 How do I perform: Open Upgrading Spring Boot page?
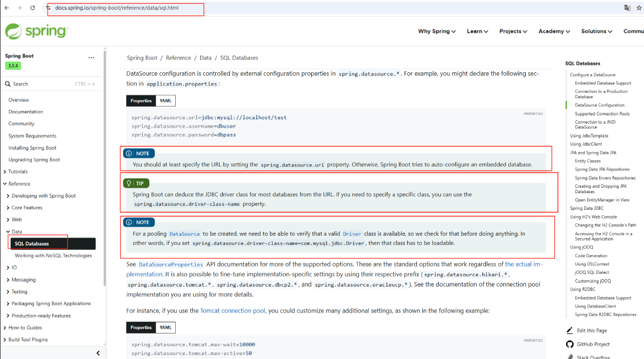[34, 160]
